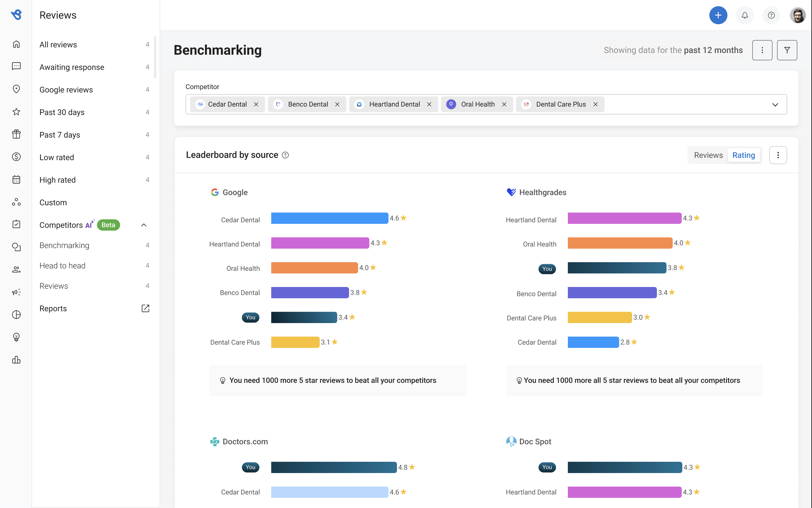Click the Doc Spot source heading
Viewport: 812px width, 508px height.
529,441
